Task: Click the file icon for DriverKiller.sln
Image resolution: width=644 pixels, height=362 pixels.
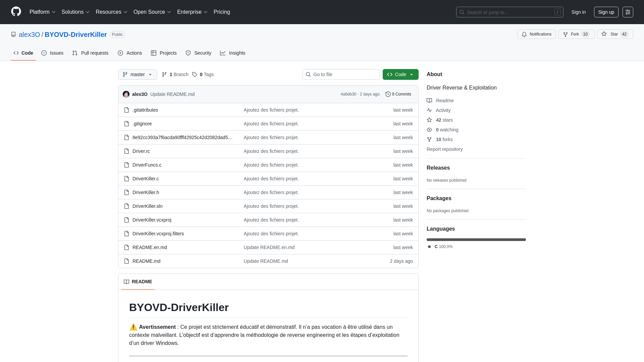Action: point(126,206)
